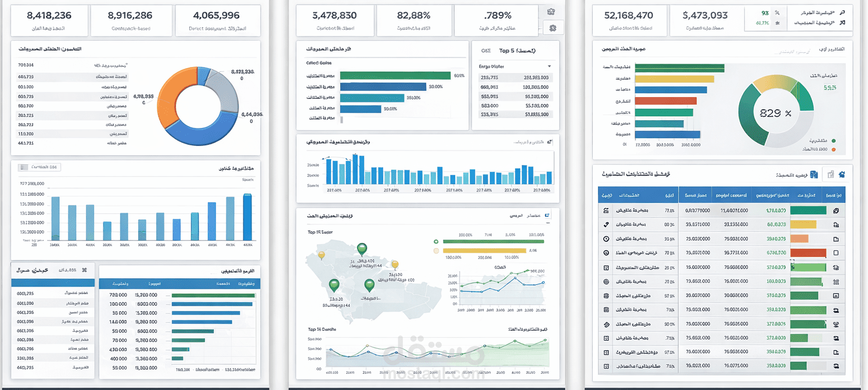Click the green 80.0% bar under Collect Goiles

[x=395, y=76]
